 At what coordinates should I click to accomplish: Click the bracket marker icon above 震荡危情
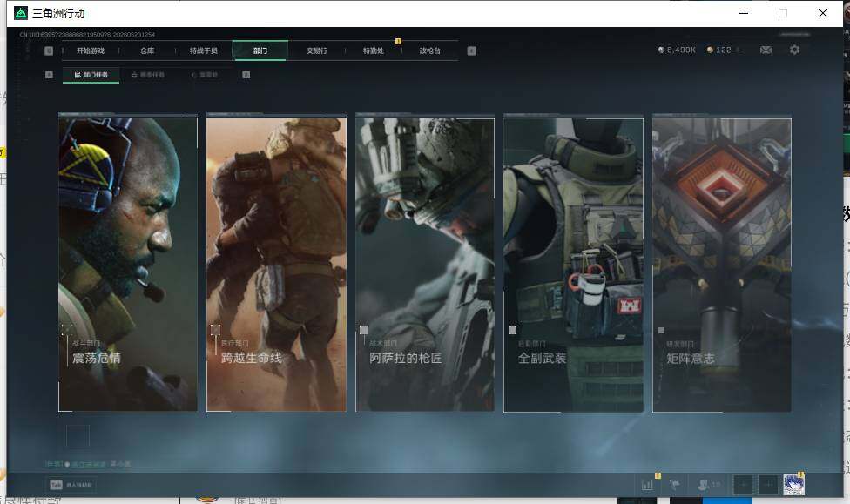pyautogui.click(x=67, y=330)
